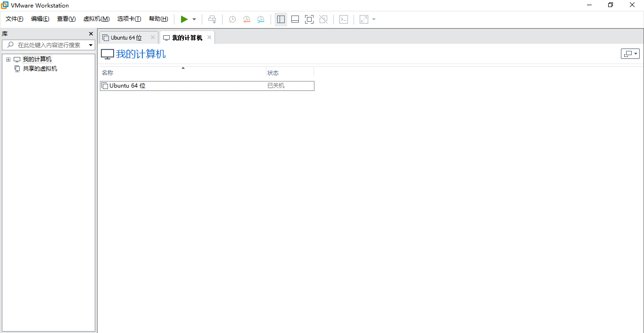This screenshot has height=333, width=644.
Task: Close the 库 library panel
Action: 91,34
